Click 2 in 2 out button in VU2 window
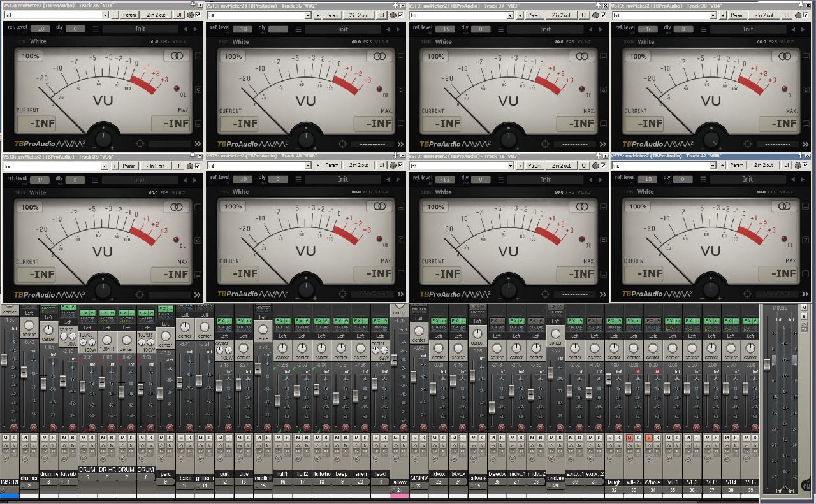Viewport: 816px width, 504px height. pos(358,15)
